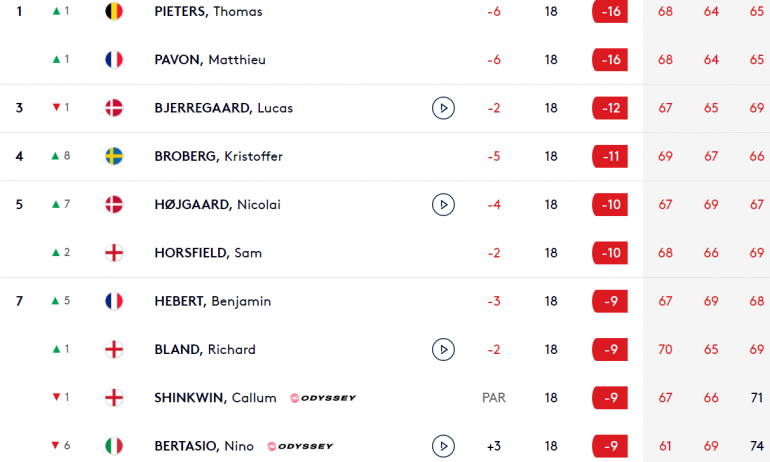
Task: Click Pieters' -16 total score badge
Action: [610, 11]
